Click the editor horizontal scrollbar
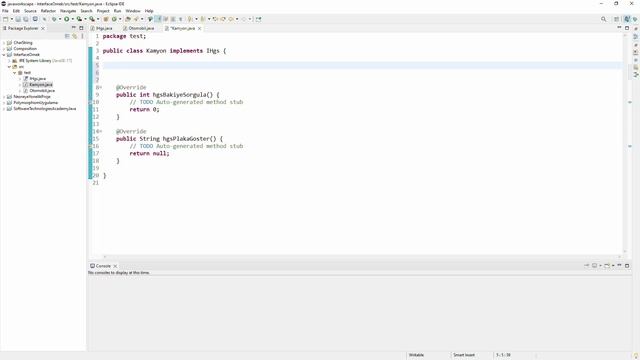This screenshot has height=360, width=640. point(361,257)
